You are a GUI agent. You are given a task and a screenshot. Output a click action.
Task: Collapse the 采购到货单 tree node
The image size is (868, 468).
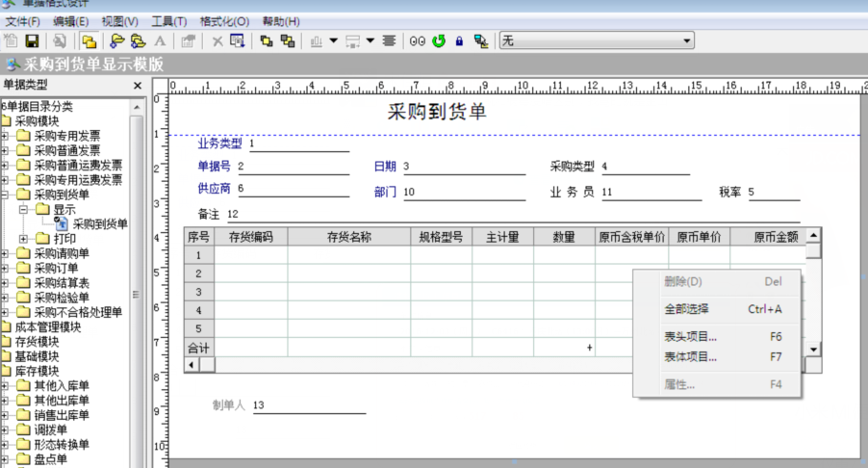[5, 195]
